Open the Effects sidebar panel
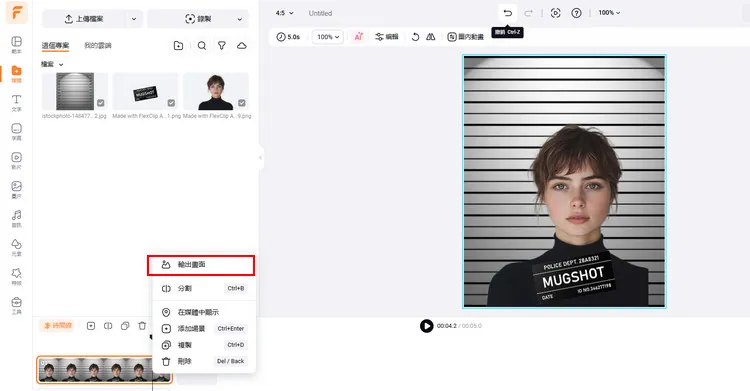This screenshot has width=750, height=391. (x=16, y=276)
